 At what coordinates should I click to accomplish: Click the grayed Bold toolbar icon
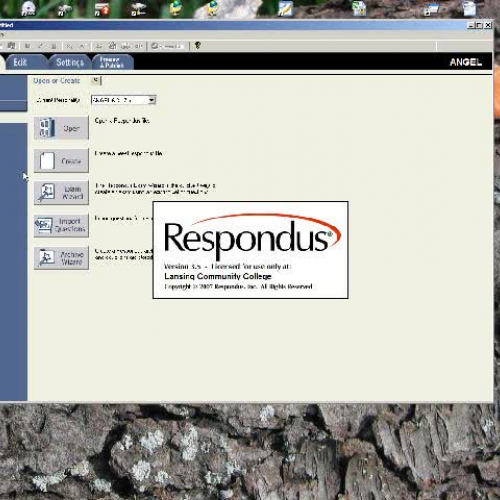point(27,46)
